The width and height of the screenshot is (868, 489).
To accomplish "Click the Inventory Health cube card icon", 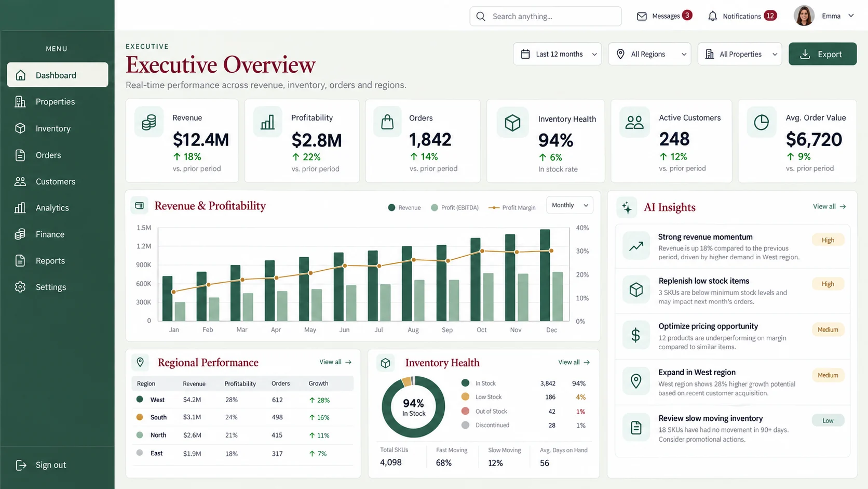I will (x=512, y=123).
